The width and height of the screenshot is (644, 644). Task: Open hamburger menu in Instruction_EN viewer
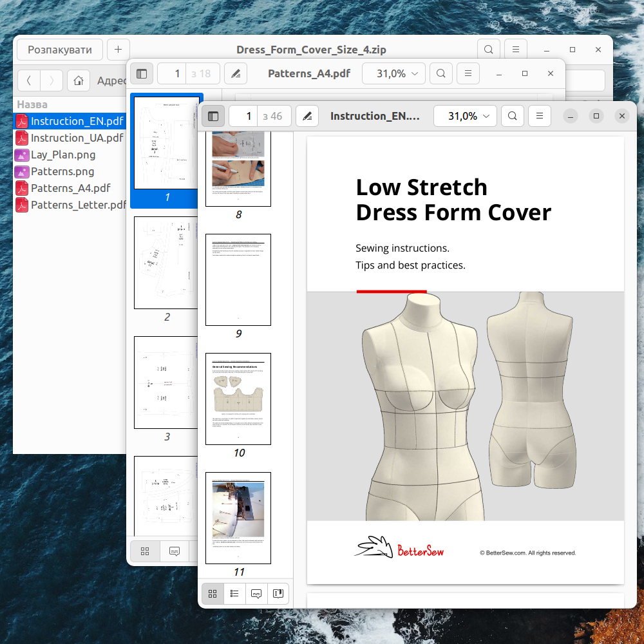[x=540, y=116]
